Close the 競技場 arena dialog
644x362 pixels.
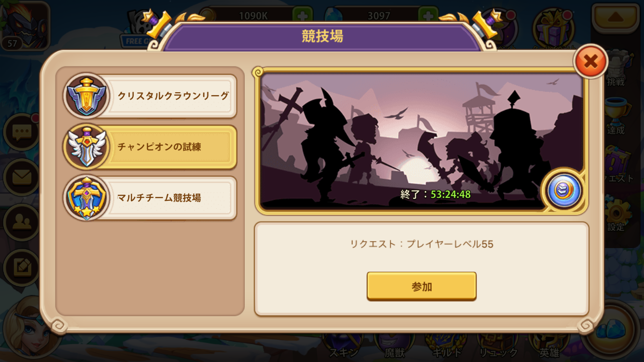590,61
